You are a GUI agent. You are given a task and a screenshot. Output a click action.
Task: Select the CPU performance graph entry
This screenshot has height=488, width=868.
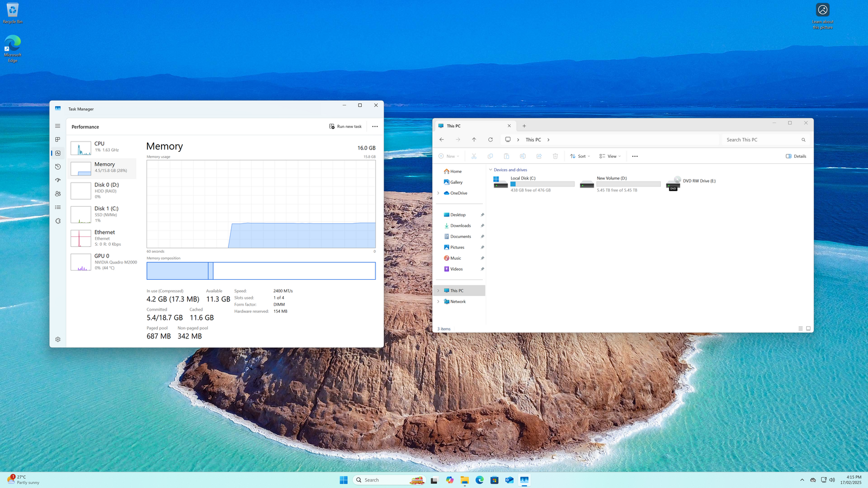(103, 147)
